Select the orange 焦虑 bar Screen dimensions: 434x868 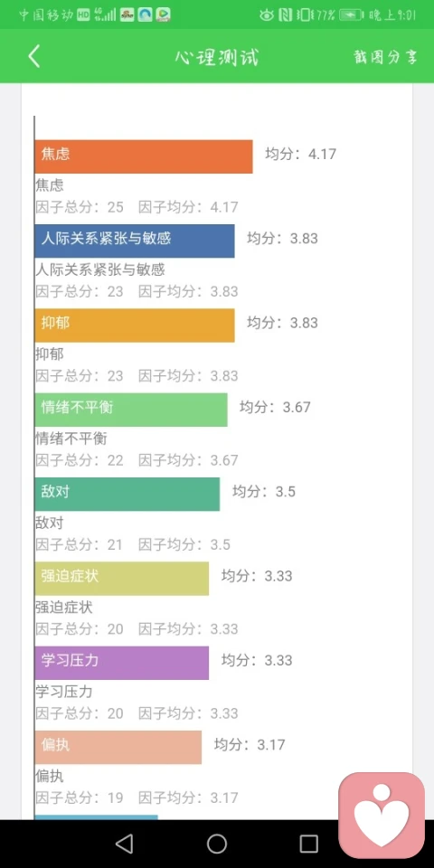click(144, 156)
